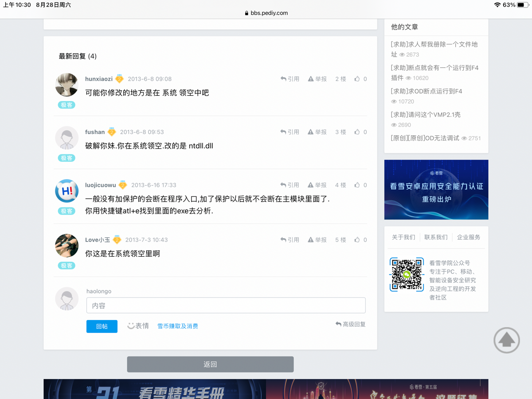
Task: Like hunxiaozi's reply with thumbs-up
Action: [x=357, y=79]
